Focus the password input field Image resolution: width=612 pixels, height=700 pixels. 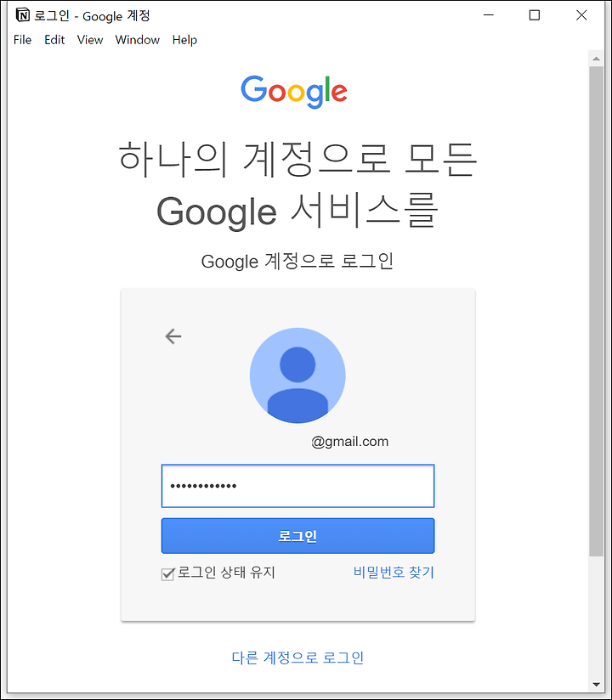(x=297, y=486)
